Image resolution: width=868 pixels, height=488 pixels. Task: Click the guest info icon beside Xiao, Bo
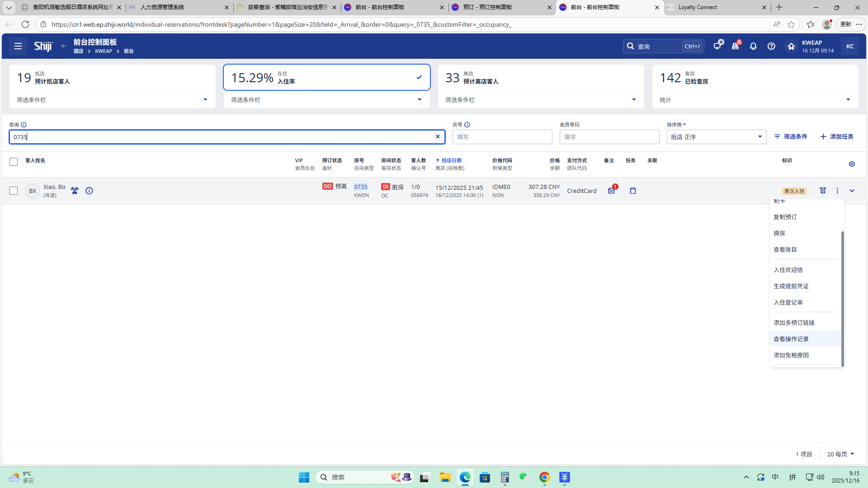(89, 191)
